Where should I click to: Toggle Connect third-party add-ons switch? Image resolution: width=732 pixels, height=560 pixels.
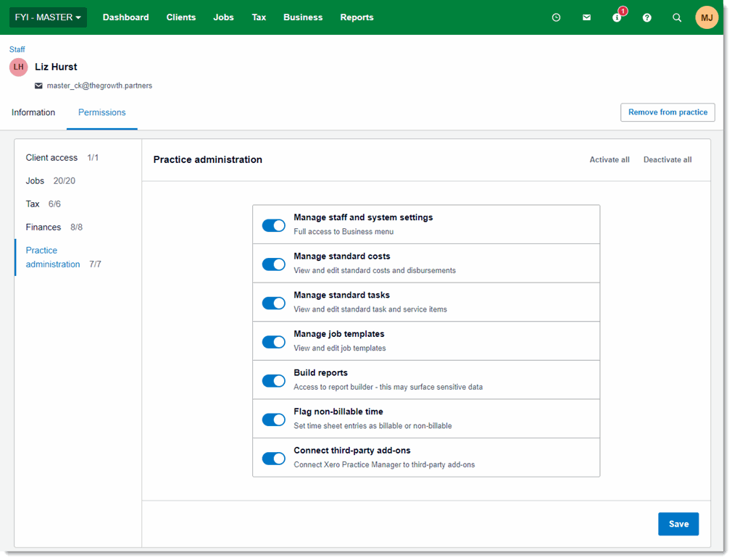pyautogui.click(x=273, y=458)
